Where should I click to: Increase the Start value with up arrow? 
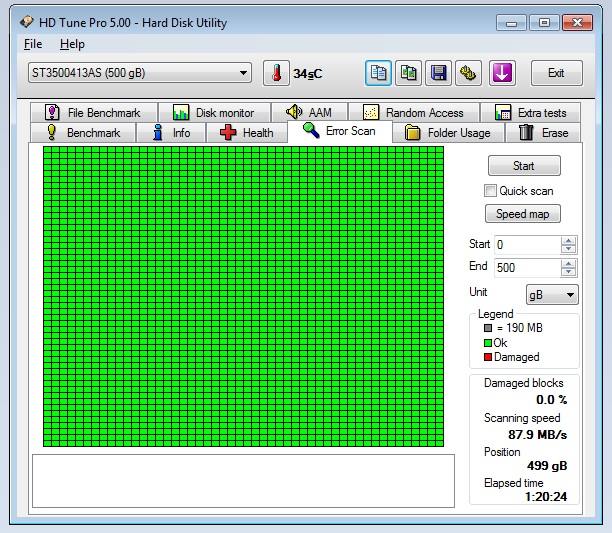568,241
